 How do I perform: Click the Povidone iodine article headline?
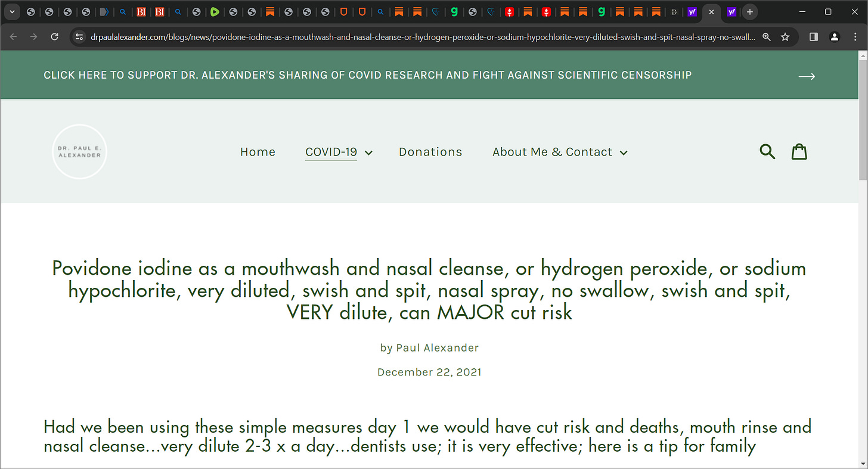(429, 290)
